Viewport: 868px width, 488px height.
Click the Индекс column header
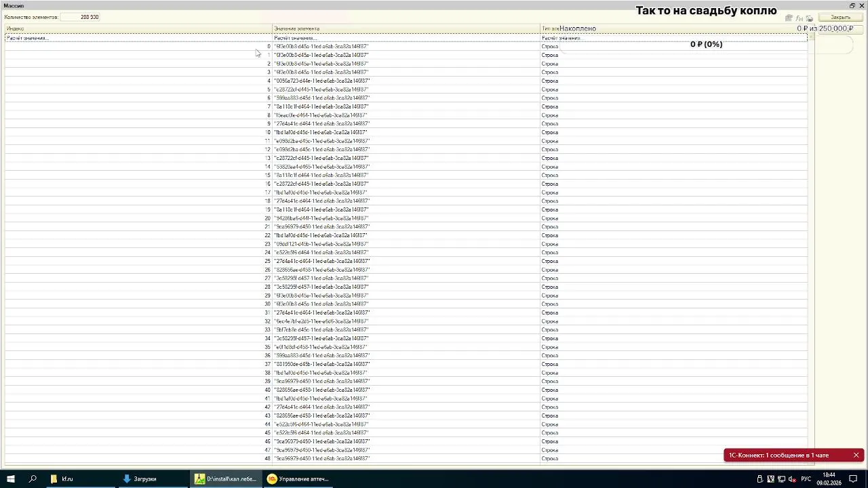pos(138,28)
